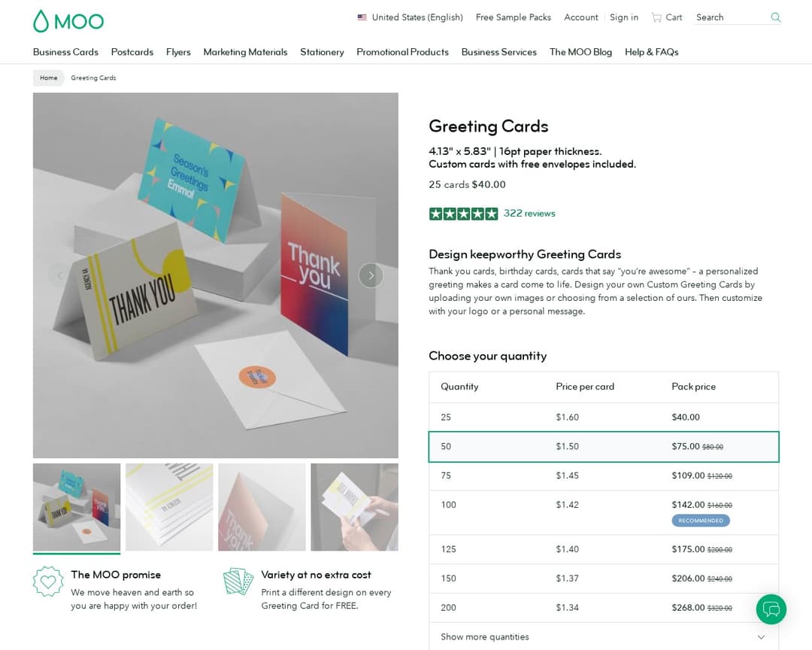Image resolution: width=812 pixels, height=650 pixels.
Task: Open the Marketing Materials menu
Action: click(245, 52)
